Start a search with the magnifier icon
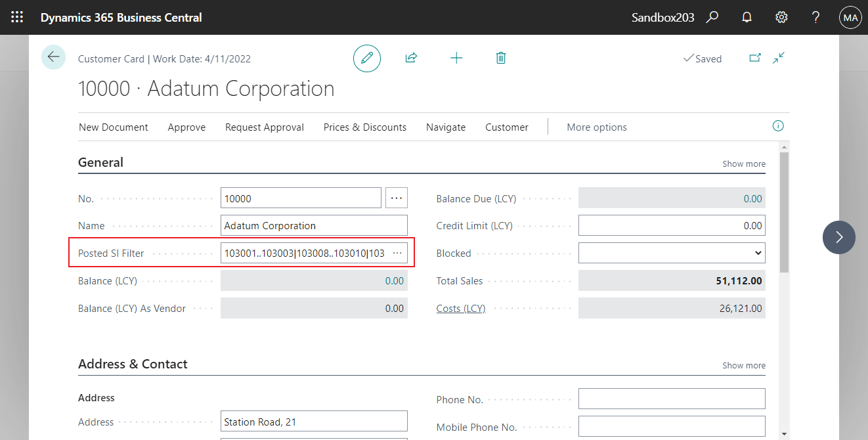Viewport: 868px width, 440px height. [712, 17]
